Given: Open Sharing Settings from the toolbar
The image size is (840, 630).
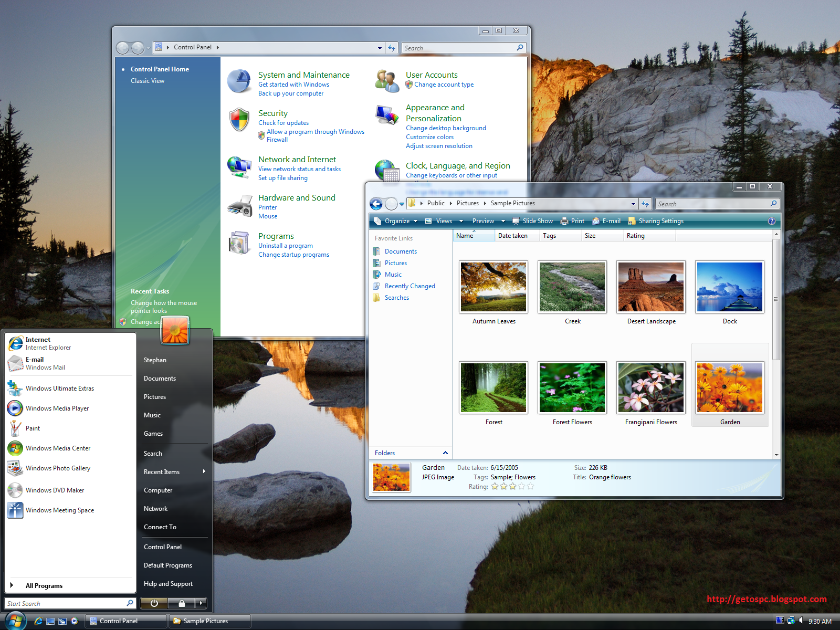Looking at the screenshot, I should point(655,221).
